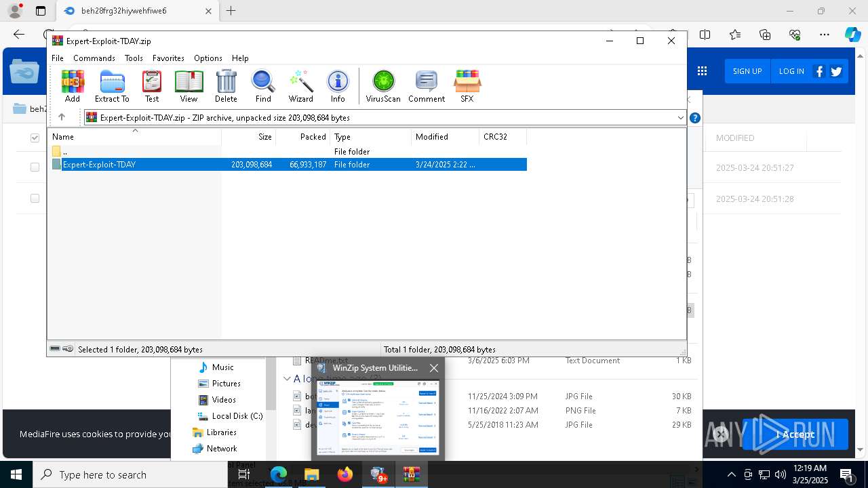Go up one level with the arrow
The height and width of the screenshot is (488, 868).
click(x=62, y=117)
